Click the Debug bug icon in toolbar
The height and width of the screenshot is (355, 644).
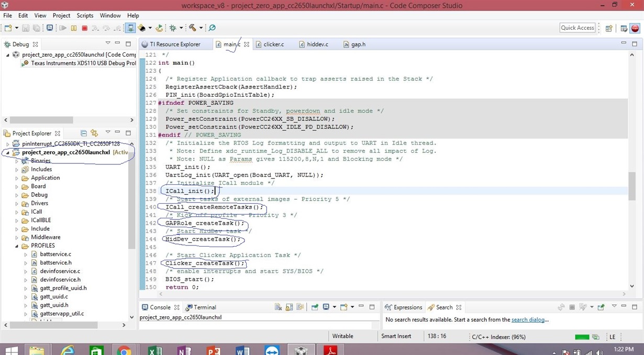pos(172,28)
